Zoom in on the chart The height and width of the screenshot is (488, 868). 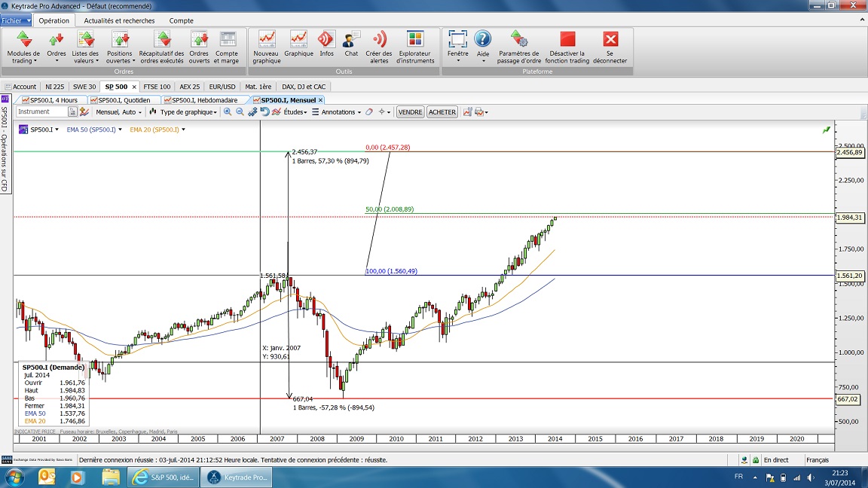[228, 111]
